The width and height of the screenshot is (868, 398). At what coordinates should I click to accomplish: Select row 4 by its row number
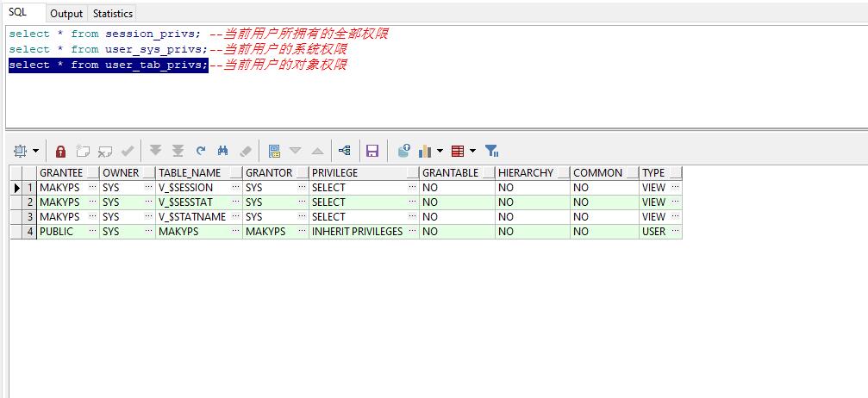(30, 232)
